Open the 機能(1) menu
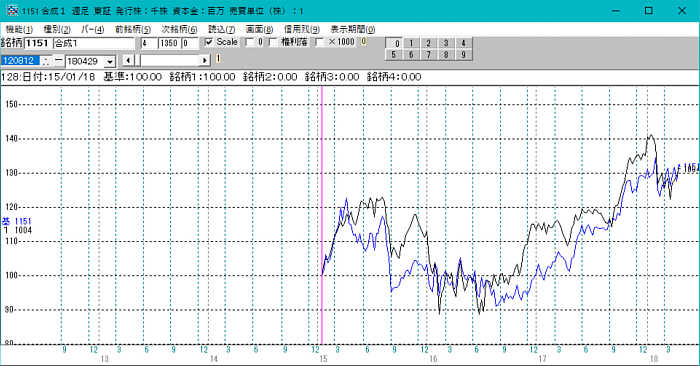Screen dimensions: 700x366 (19, 29)
